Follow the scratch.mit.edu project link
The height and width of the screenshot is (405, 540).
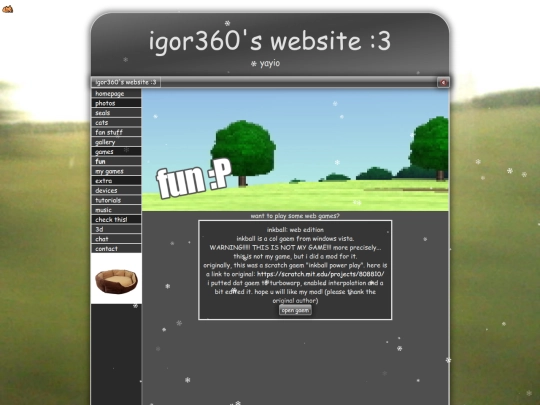pos(321,274)
